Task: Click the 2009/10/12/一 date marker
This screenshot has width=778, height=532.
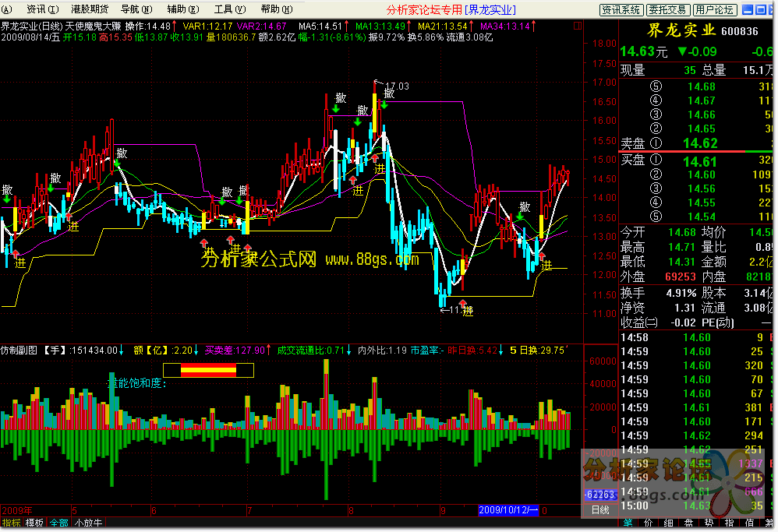Action: pyautogui.click(x=508, y=509)
